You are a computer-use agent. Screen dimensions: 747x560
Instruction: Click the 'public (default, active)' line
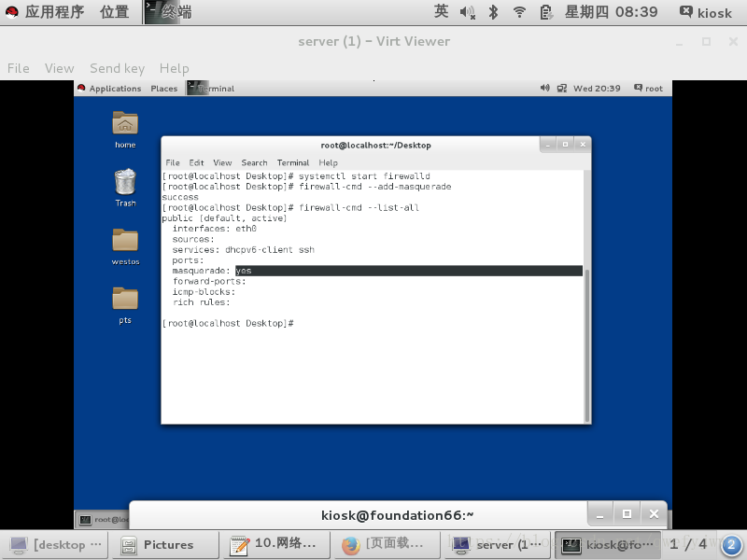(x=224, y=218)
